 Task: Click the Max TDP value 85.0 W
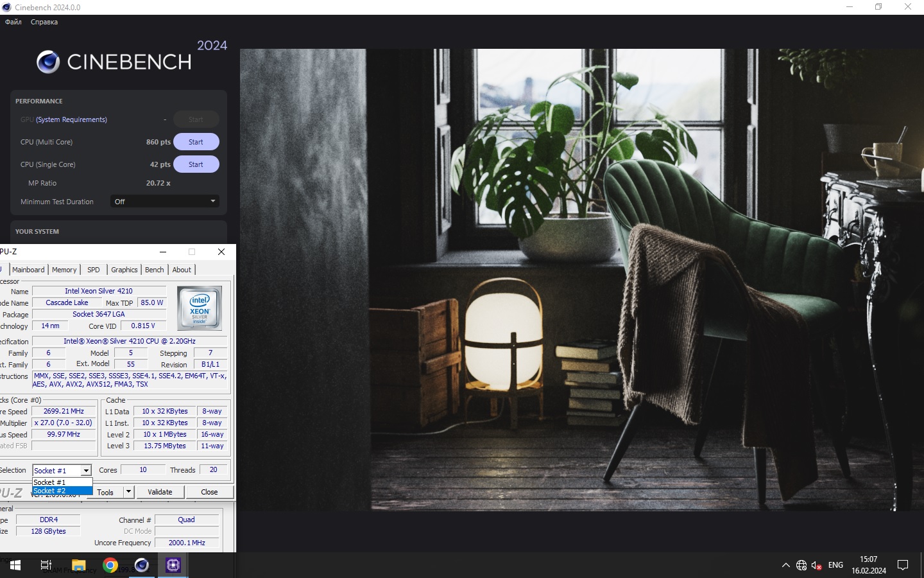[152, 302]
